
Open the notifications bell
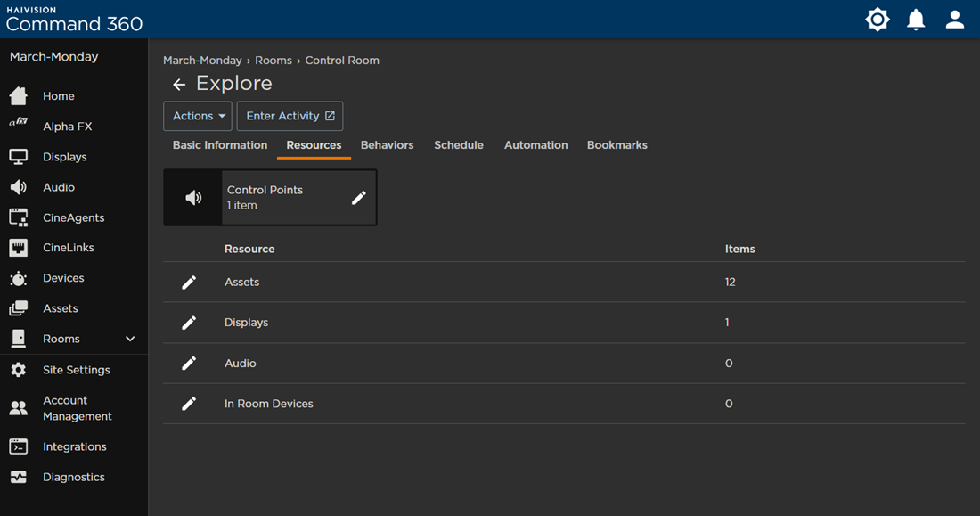point(916,20)
